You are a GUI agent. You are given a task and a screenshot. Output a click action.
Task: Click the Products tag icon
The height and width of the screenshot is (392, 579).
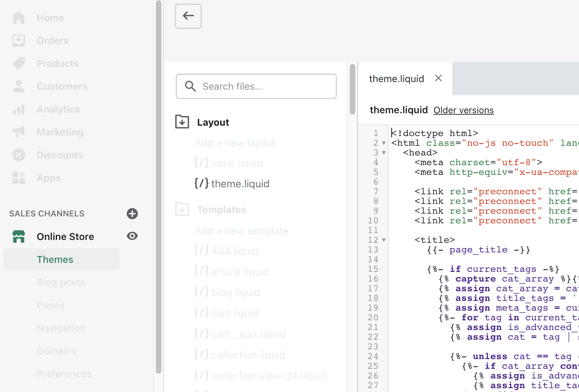pyautogui.click(x=19, y=63)
